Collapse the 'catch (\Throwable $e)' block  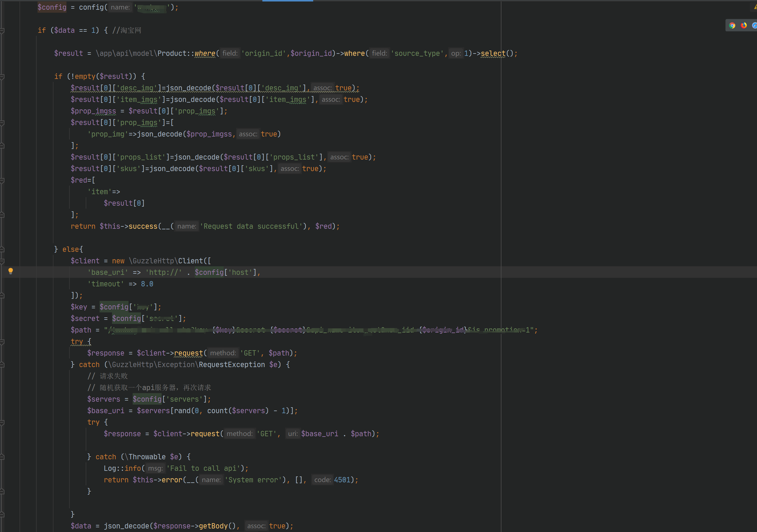[2, 457]
